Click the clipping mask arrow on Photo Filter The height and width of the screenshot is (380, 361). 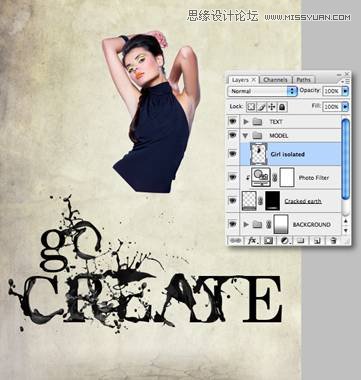[247, 178]
